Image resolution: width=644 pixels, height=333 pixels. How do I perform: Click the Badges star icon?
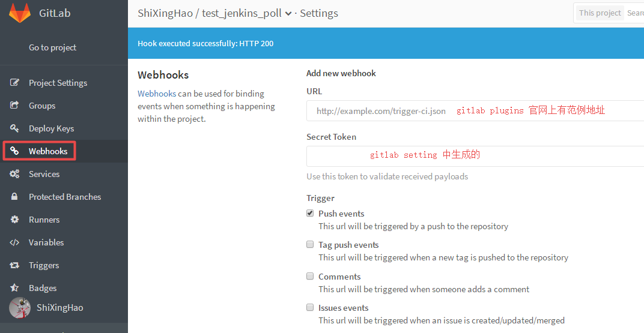[14, 288]
